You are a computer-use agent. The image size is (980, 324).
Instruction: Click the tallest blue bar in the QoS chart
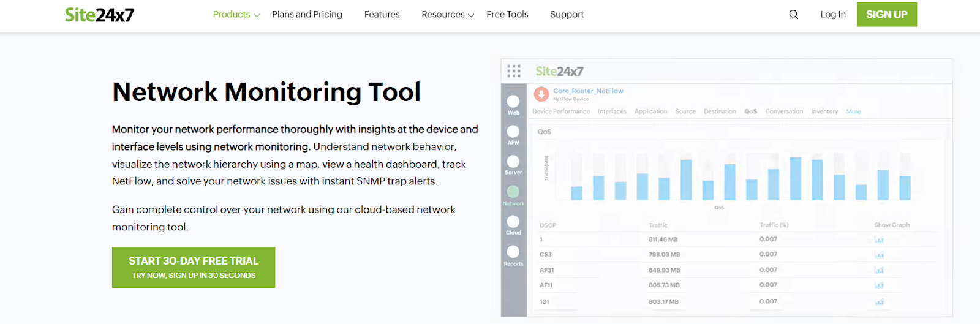click(795, 178)
